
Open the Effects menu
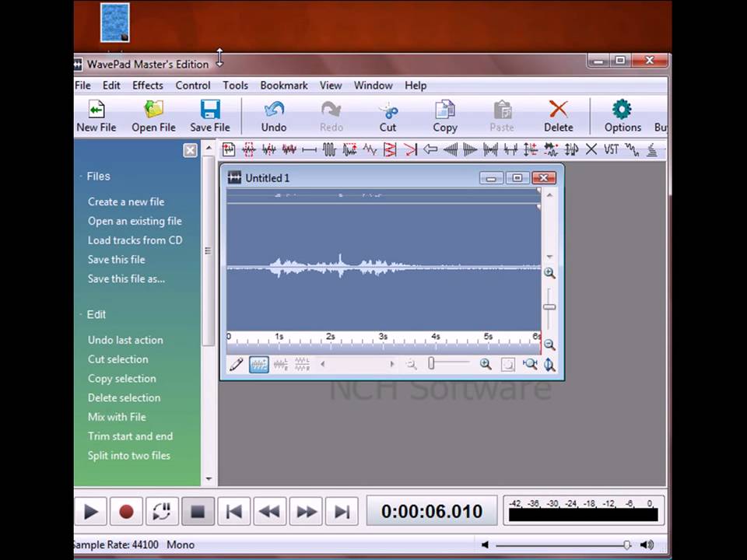pos(148,86)
